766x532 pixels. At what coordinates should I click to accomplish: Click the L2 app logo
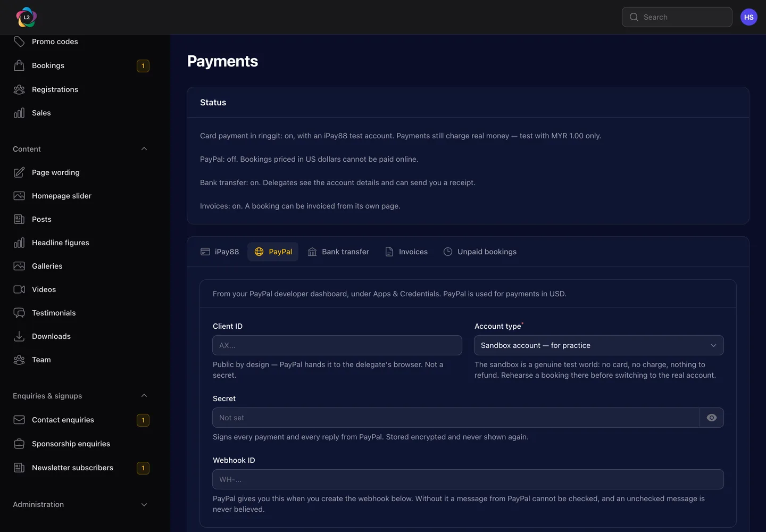point(27,17)
